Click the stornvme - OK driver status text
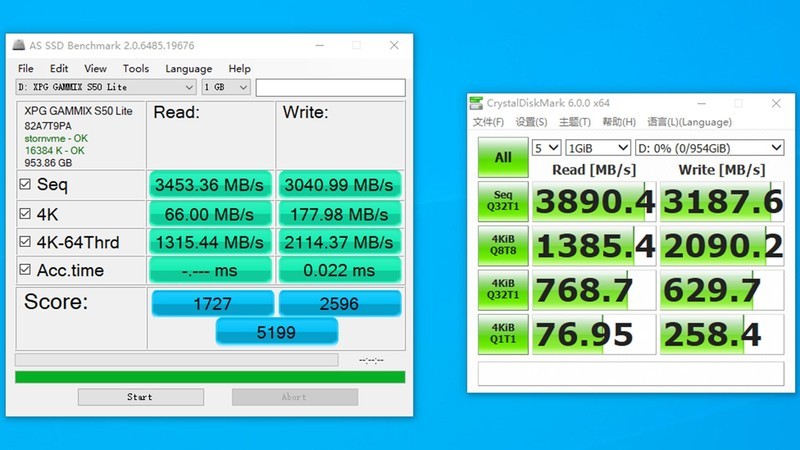This screenshot has height=450, width=800. pos(56,138)
